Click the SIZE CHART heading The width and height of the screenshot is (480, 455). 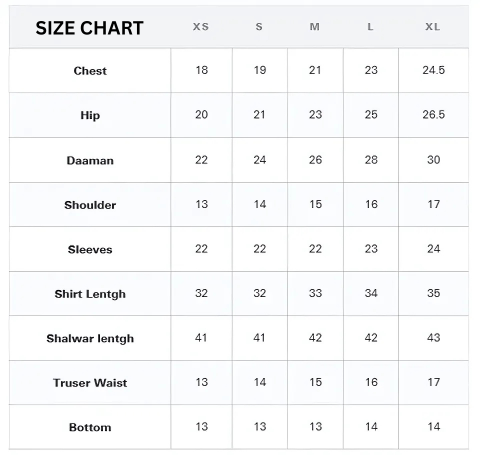pyautogui.click(x=89, y=28)
